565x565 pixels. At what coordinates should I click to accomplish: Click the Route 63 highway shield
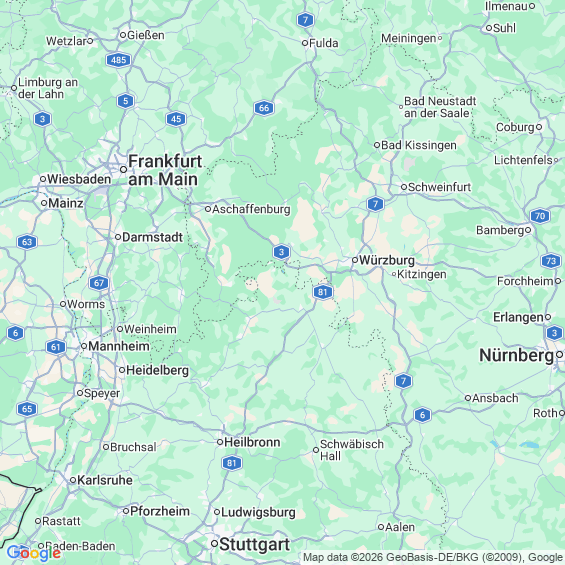(27, 242)
